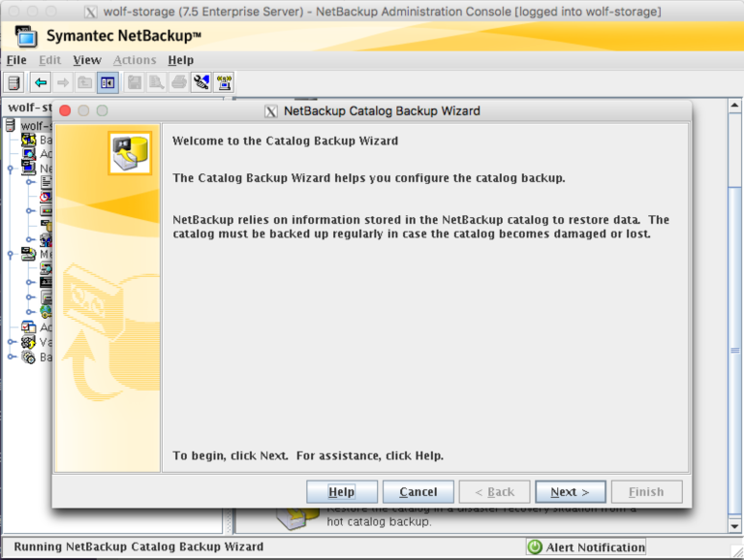Image resolution: width=744 pixels, height=560 pixels.
Task: Click the 'NetBackup Catalog Backup Wizard' dialog title
Action: click(382, 111)
